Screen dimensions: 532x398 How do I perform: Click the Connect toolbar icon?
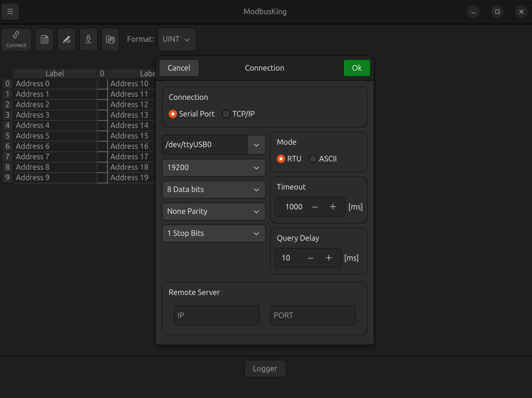tap(16, 40)
